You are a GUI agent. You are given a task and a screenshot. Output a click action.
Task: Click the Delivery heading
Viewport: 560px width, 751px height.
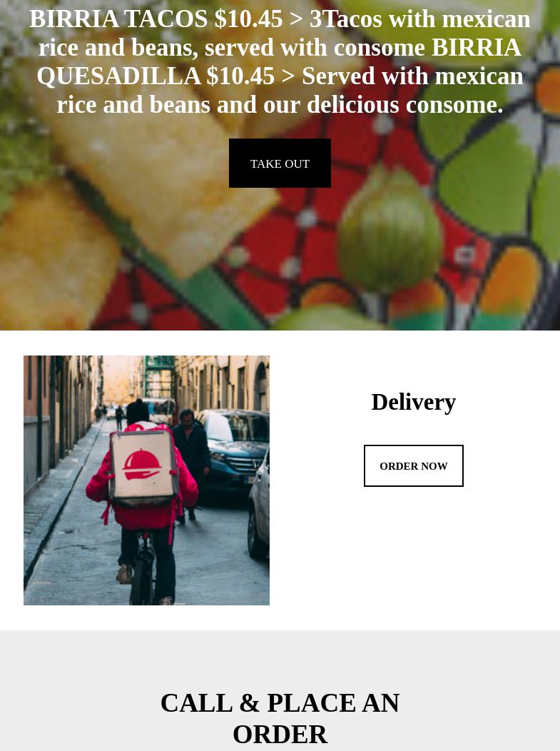414,402
